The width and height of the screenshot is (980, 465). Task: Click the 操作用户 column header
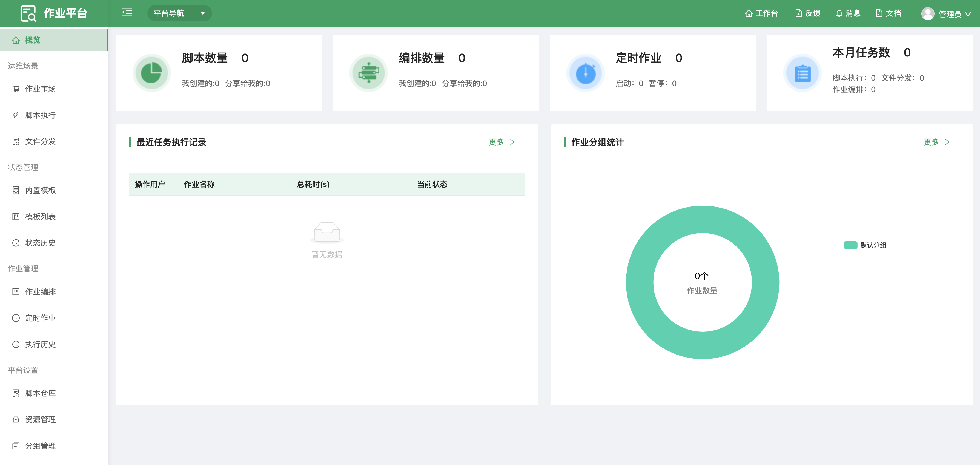pos(150,184)
